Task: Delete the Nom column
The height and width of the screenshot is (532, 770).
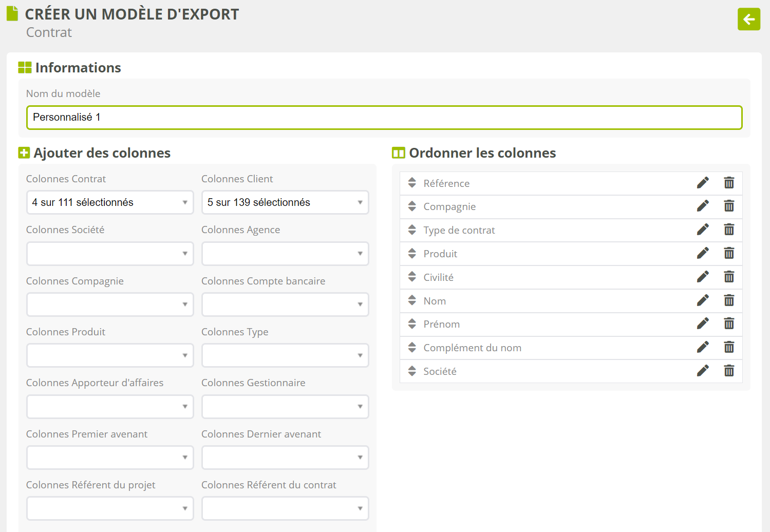Action: point(728,300)
